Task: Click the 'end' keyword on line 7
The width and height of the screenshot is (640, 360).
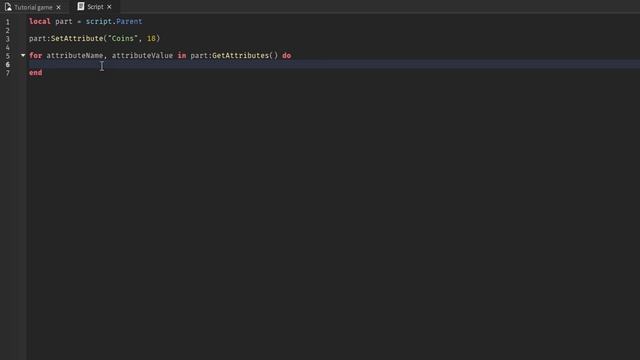Action: click(x=36, y=73)
